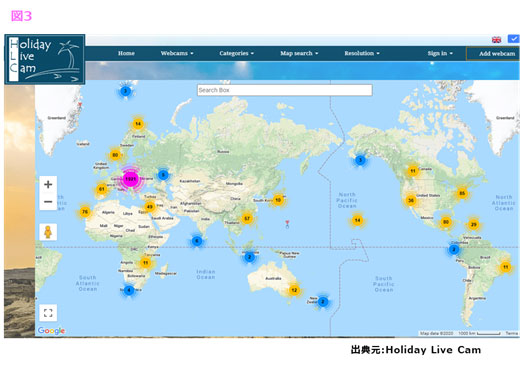The height and width of the screenshot is (365, 523).
Task: Click the UK flag language icon
Action: (496, 40)
